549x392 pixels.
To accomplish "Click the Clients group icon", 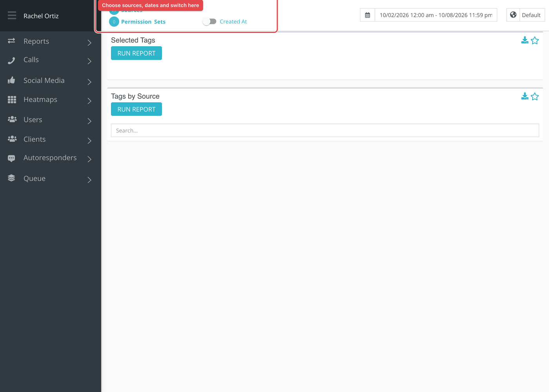I will point(12,139).
